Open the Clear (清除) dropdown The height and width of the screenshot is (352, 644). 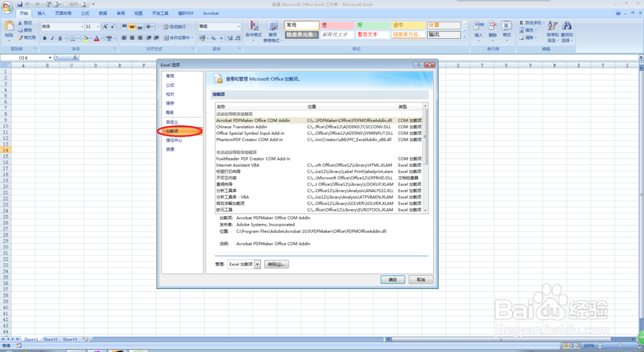point(527,37)
